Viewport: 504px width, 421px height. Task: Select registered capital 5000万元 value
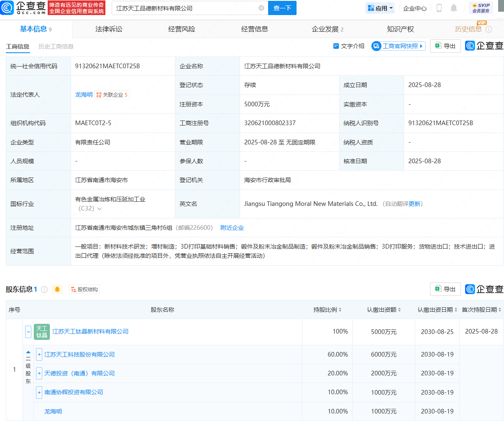coord(257,104)
